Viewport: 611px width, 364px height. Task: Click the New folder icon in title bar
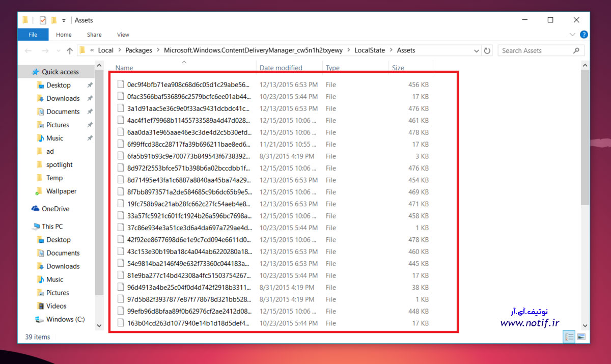pyautogui.click(x=53, y=20)
